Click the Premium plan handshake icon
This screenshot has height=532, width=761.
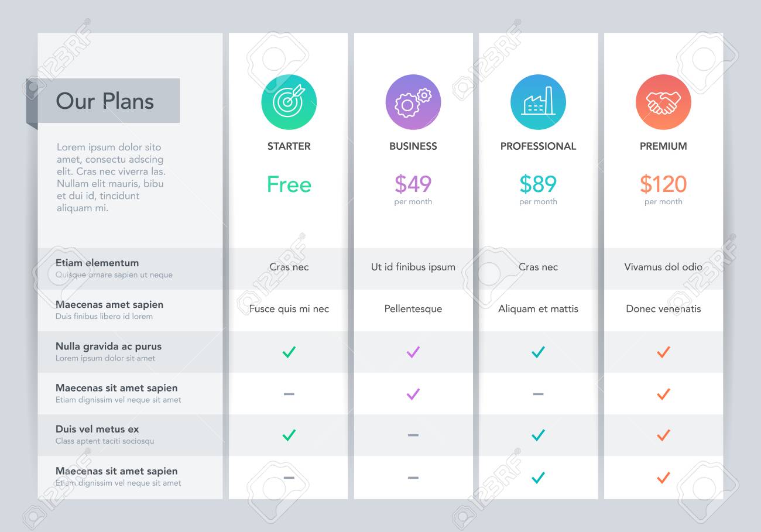[x=663, y=102]
